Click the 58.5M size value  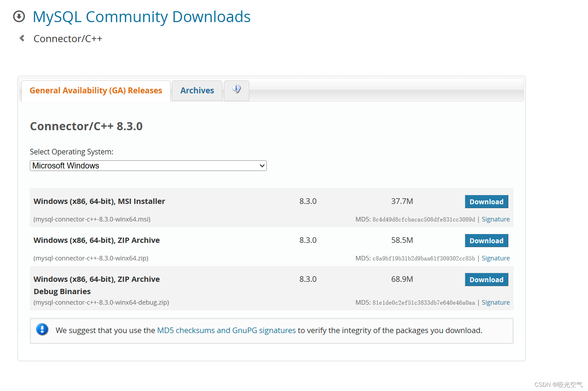pos(402,240)
